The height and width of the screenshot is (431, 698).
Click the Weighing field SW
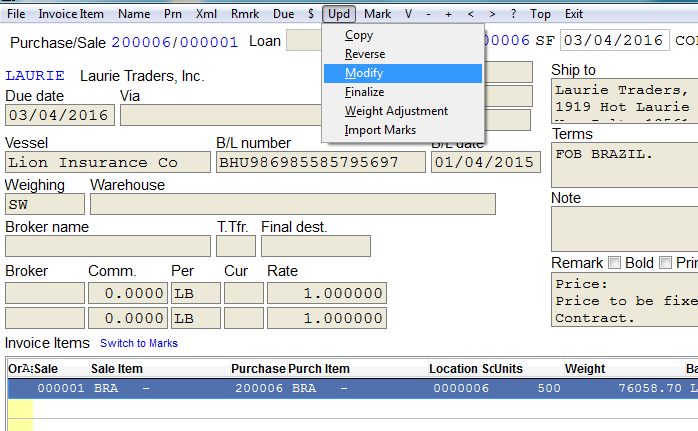tap(45, 204)
